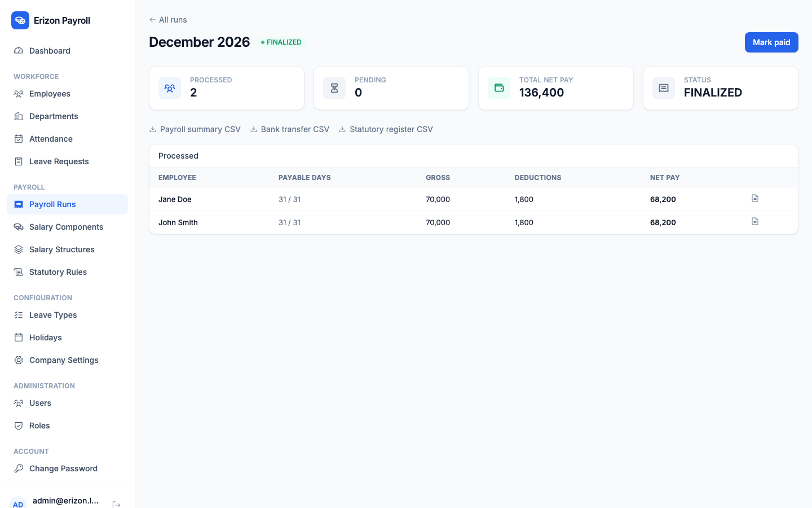
Task: Click the FINALIZED status badge
Action: click(x=281, y=42)
